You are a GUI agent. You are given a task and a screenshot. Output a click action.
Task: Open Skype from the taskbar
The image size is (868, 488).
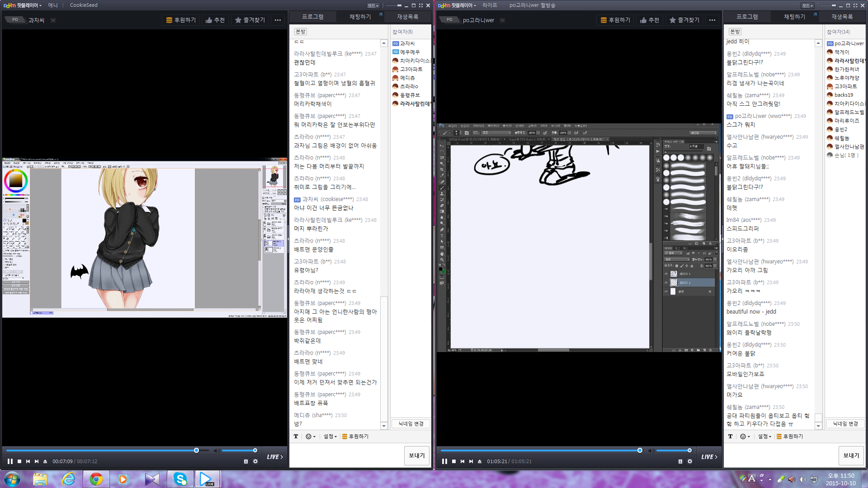tap(180, 479)
